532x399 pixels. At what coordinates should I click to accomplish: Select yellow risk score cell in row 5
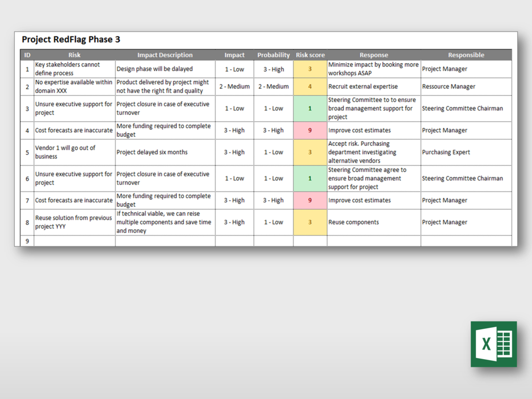point(310,152)
